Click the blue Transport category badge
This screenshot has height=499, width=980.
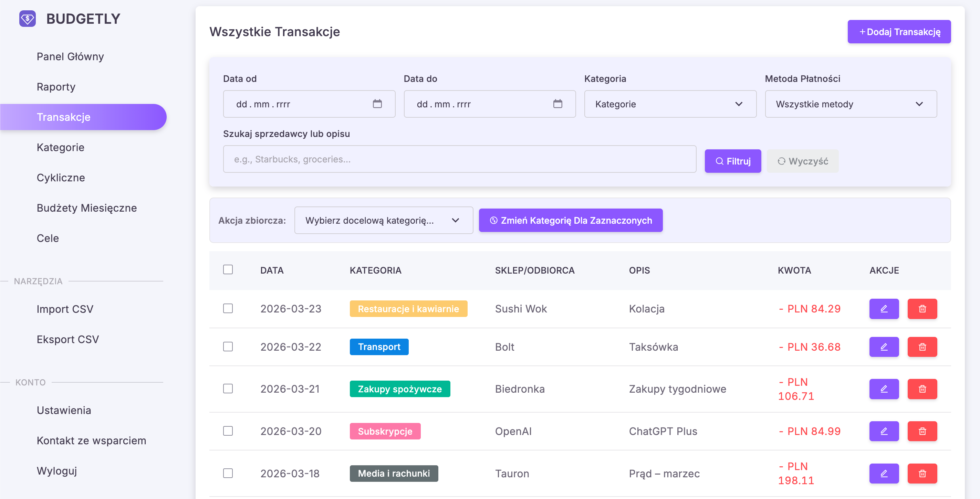tap(379, 347)
